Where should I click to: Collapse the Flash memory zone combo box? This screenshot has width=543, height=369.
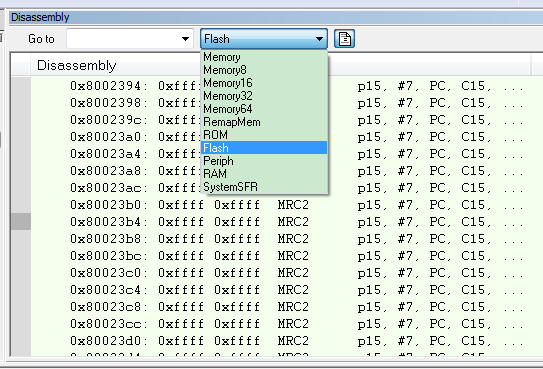[x=264, y=38]
